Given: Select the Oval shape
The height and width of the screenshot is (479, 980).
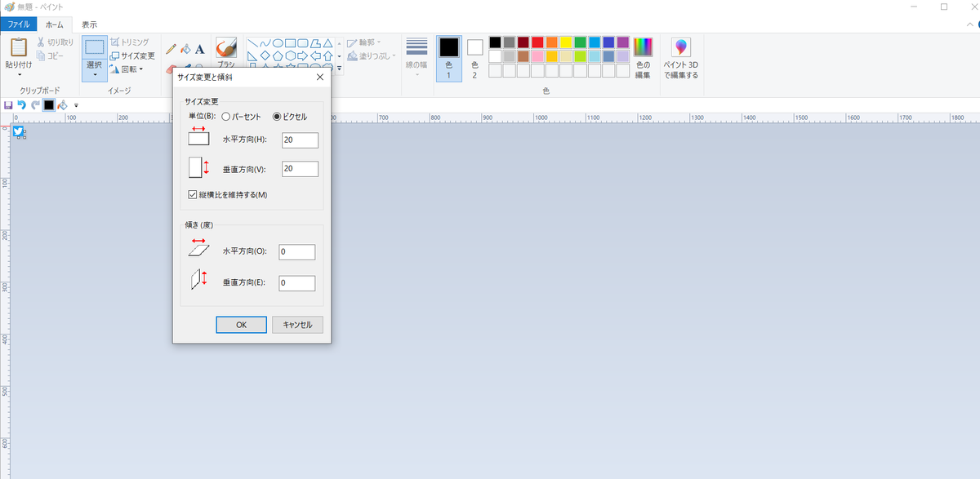Looking at the screenshot, I should (278, 42).
